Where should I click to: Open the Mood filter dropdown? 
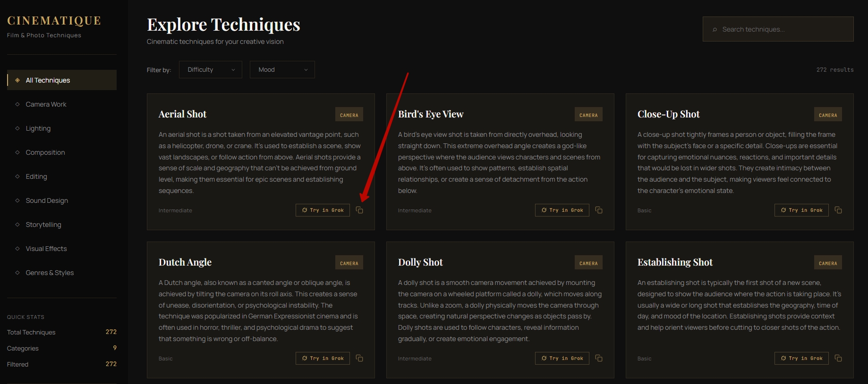(x=282, y=69)
